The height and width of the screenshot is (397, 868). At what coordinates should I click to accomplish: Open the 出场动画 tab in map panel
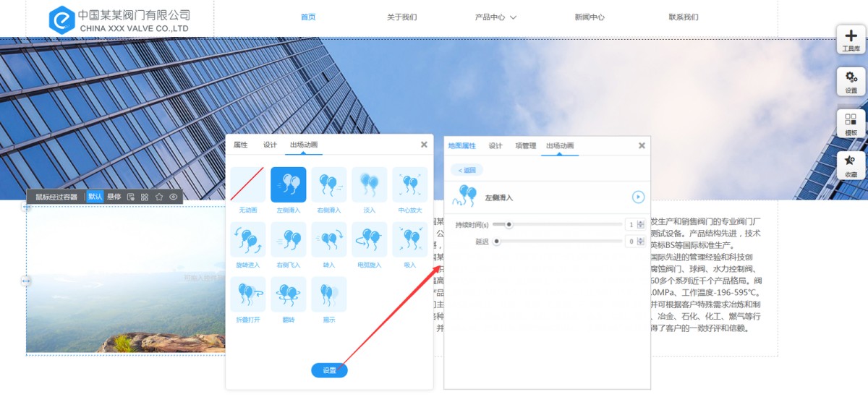(560, 145)
